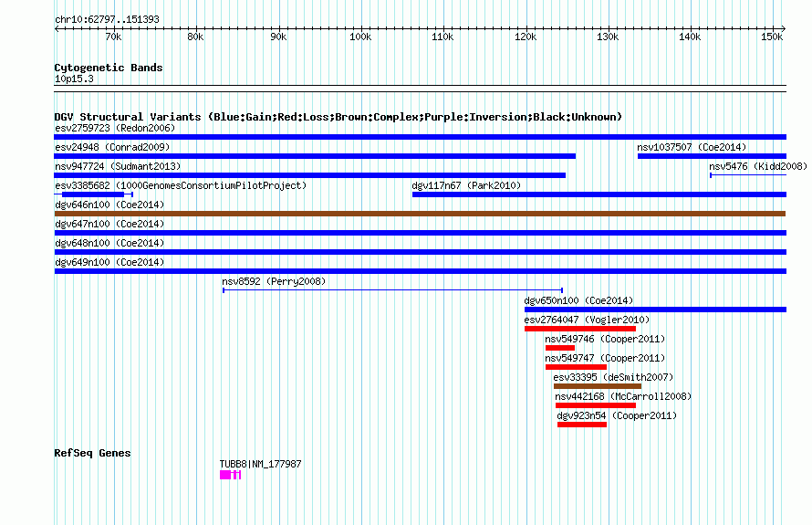Select the magenta TUBB8 gene glyph
This screenshot has width=812, height=525.
pos(231,475)
